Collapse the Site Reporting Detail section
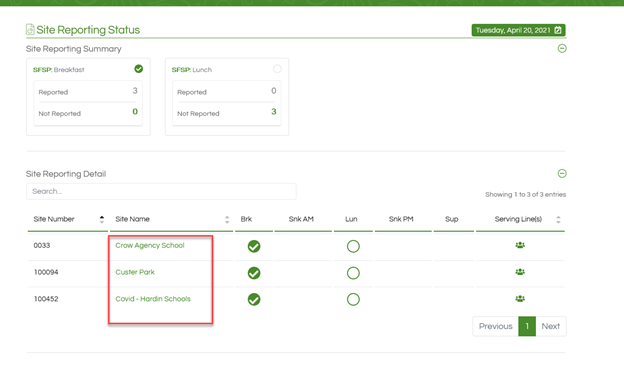Screen dimensions: 624x367 point(562,174)
